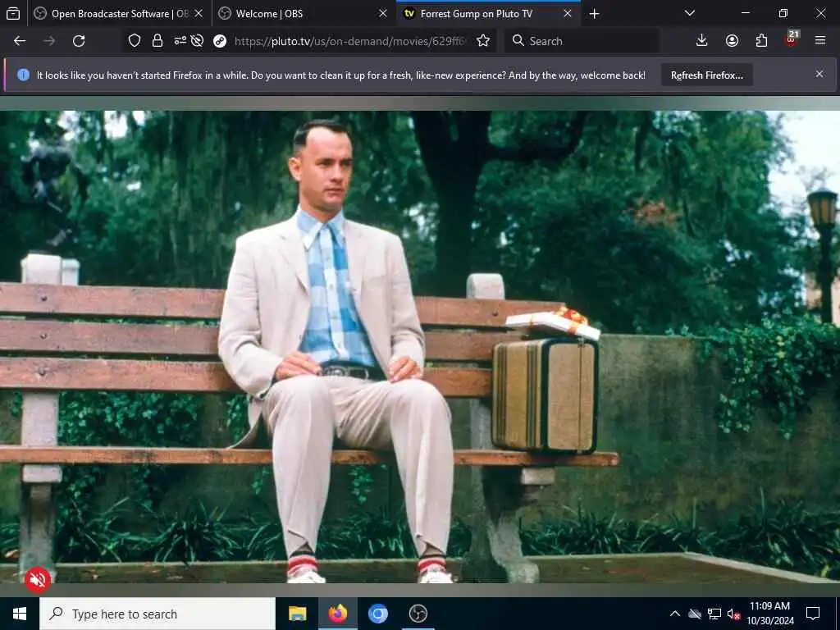Launch Chromium from the taskbar
This screenshot has width=840, height=630.
377,614
